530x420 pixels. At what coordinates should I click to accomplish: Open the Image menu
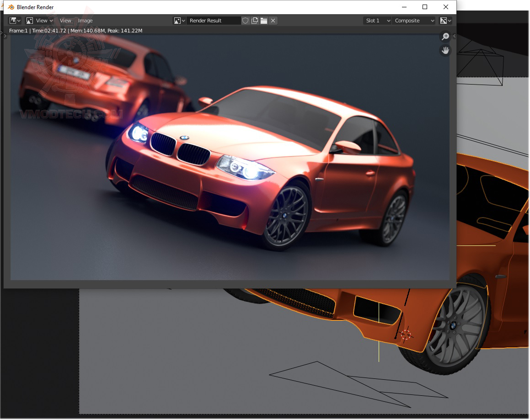coord(85,21)
